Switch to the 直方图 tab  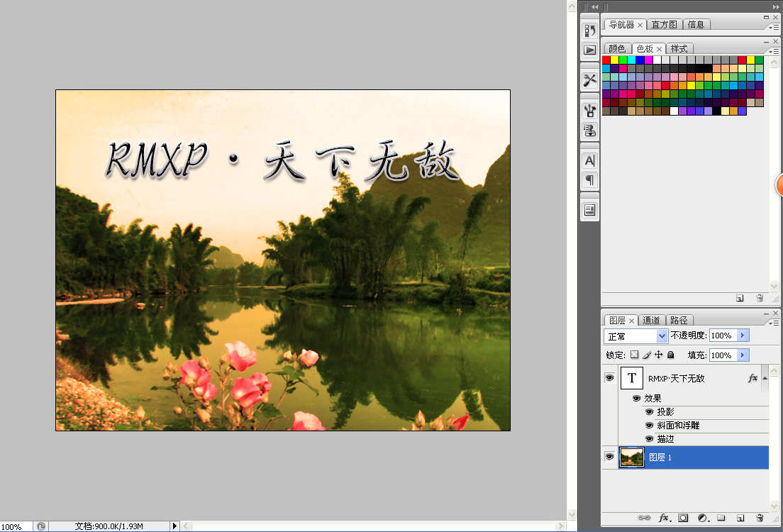664,25
